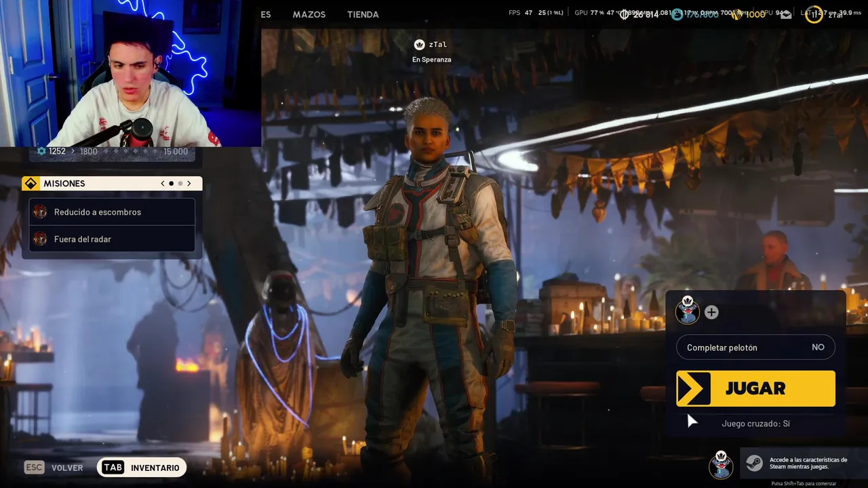
Task: Open the mail envelope icon
Action: 786,15
